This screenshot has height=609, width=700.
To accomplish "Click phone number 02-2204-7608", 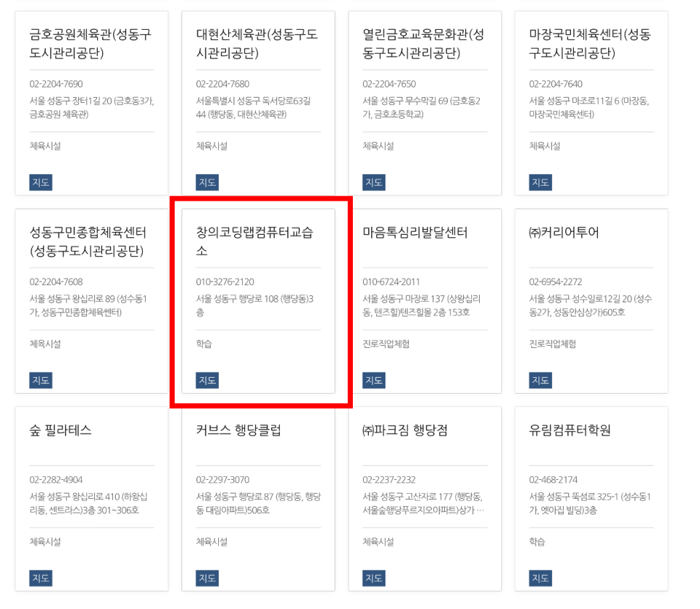I will pos(57,282).
